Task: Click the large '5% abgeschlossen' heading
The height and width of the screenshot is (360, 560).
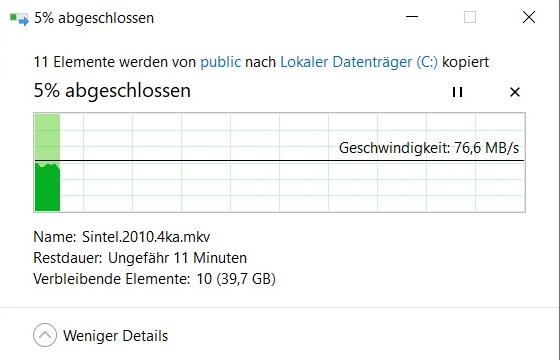Action: tap(112, 91)
